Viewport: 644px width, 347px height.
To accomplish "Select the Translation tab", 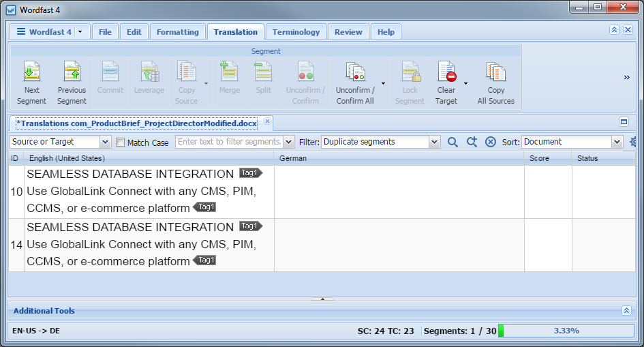I will point(235,31).
